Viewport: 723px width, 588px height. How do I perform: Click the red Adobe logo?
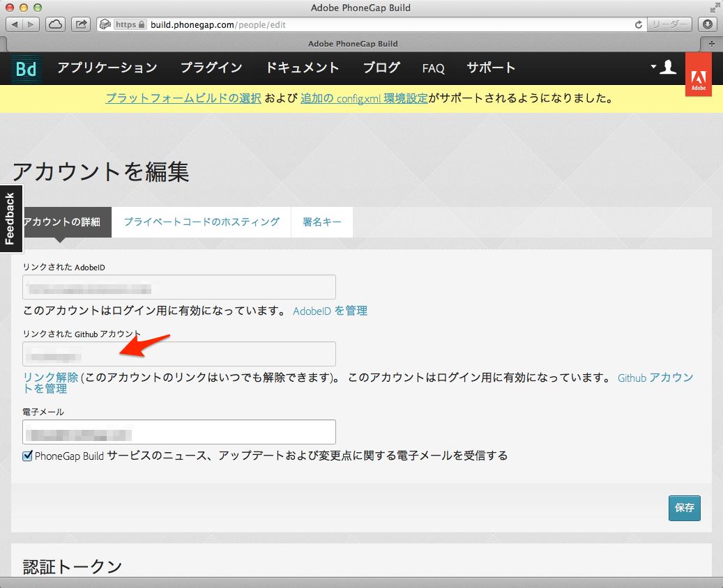pos(699,75)
